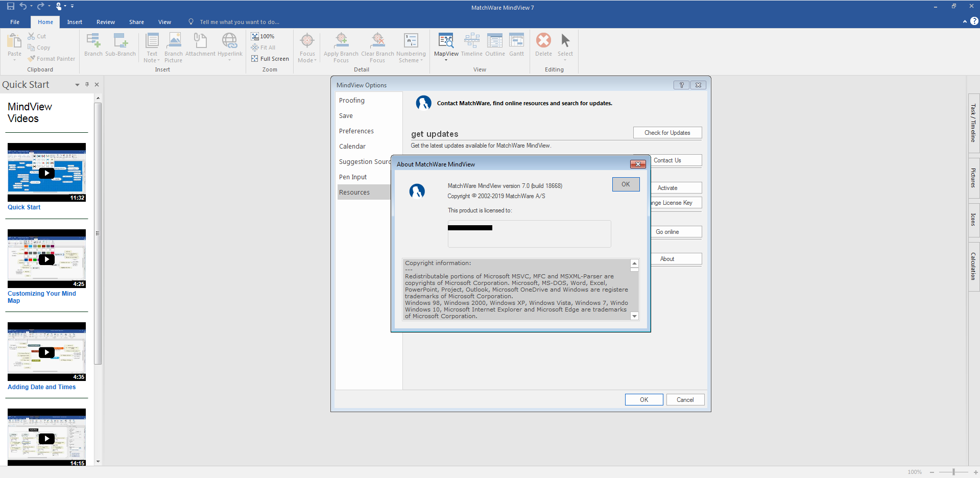Image resolution: width=980 pixels, height=478 pixels.
Task: Play the Quick Start video thumbnail
Action: (x=46, y=173)
